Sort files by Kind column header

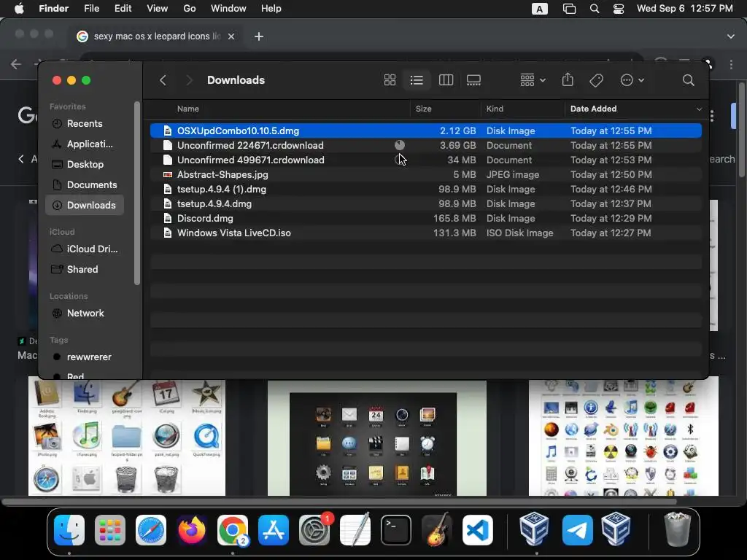coord(495,109)
